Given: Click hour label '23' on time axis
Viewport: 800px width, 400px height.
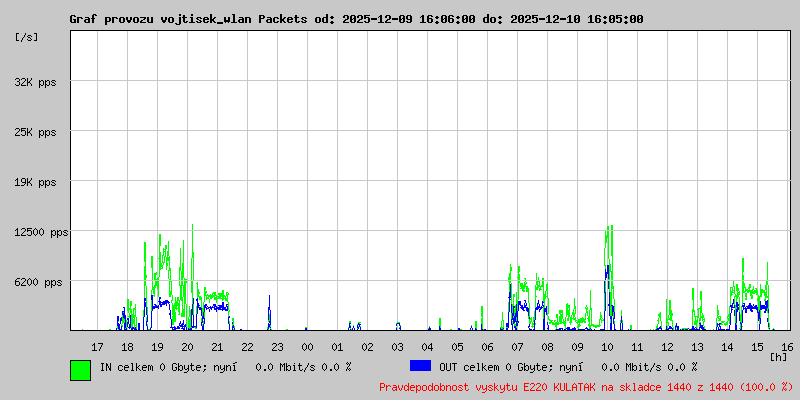Looking at the screenshot, I should pos(277,347).
